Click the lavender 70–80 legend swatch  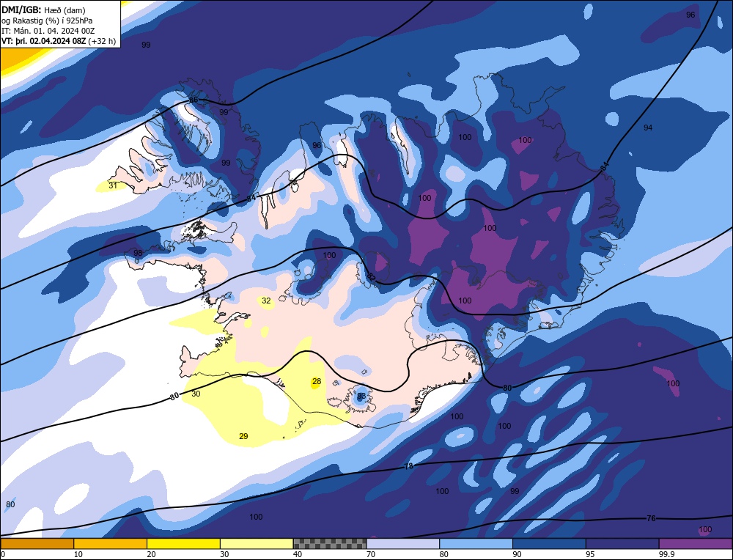pos(403,544)
